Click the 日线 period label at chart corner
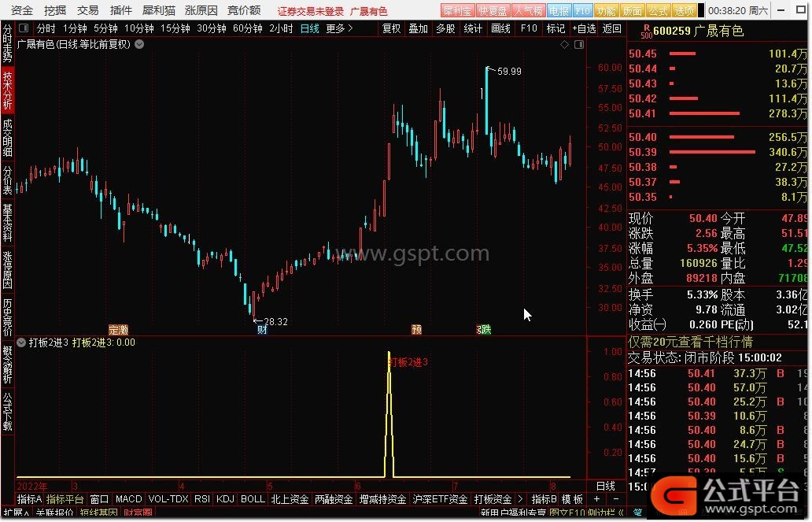This screenshot has width=812, height=522. [605, 487]
